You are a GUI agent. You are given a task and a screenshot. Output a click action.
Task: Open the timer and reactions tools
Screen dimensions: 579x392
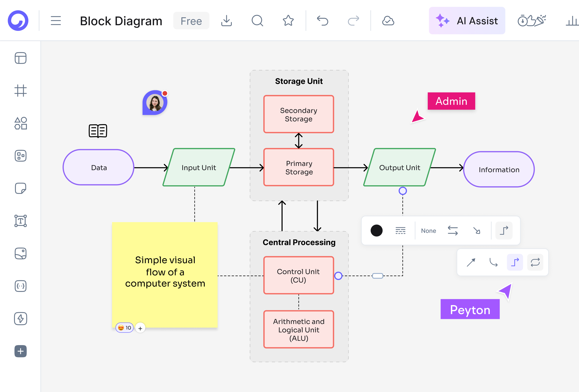click(x=532, y=21)
